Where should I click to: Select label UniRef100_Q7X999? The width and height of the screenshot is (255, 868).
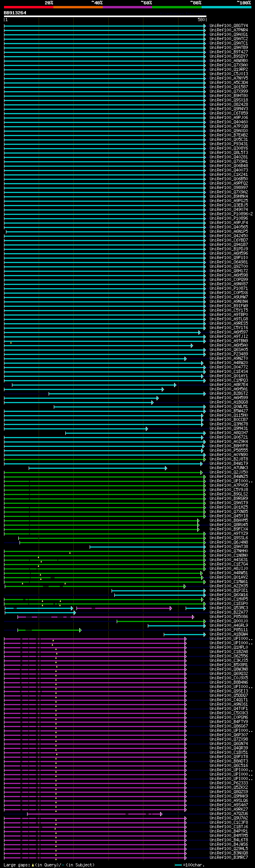[x=229, y=92]
